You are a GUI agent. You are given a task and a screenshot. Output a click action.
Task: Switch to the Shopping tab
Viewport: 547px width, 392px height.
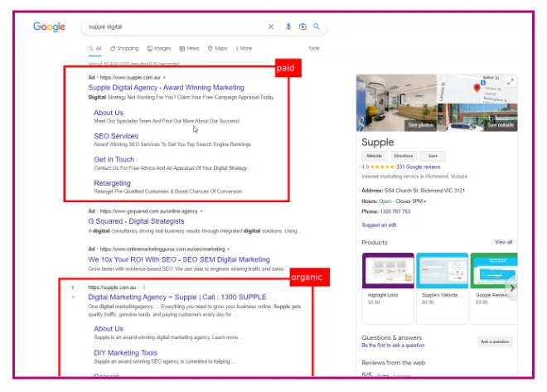124,48
